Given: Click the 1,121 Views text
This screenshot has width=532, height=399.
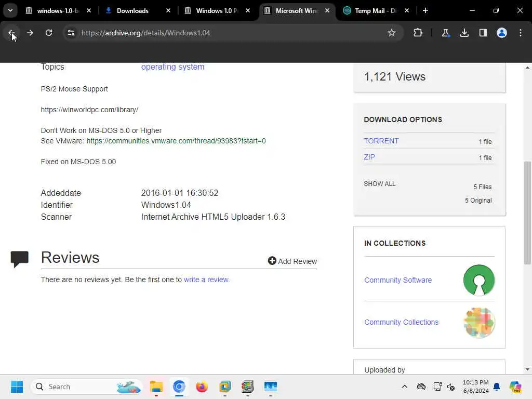Looking at the screenshot, I should pyautogui.click(x=395, y=77).
